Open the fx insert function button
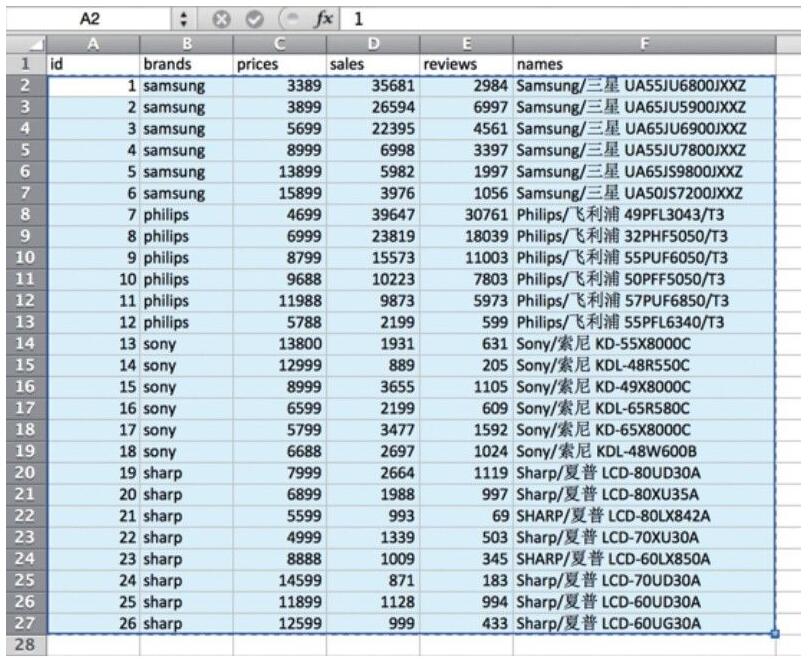 (324, 20)
